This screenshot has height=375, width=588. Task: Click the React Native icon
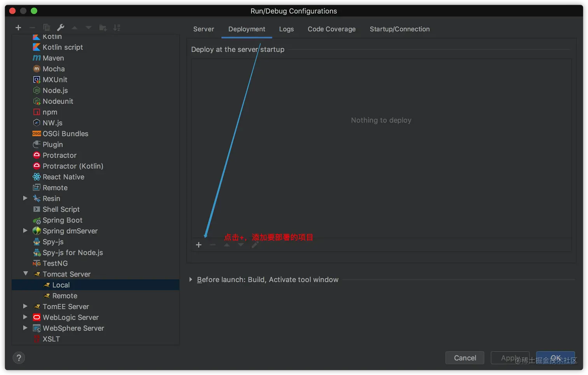click(x=37, y=177)
